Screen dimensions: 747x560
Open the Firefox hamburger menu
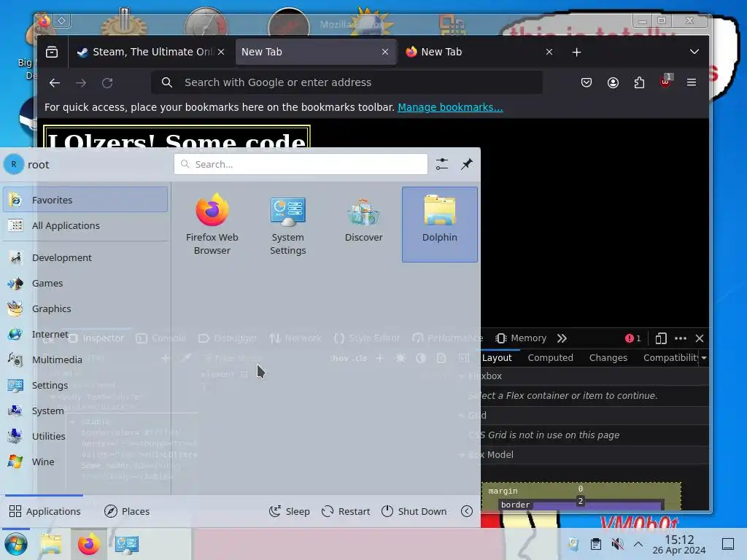pos(692,83)
